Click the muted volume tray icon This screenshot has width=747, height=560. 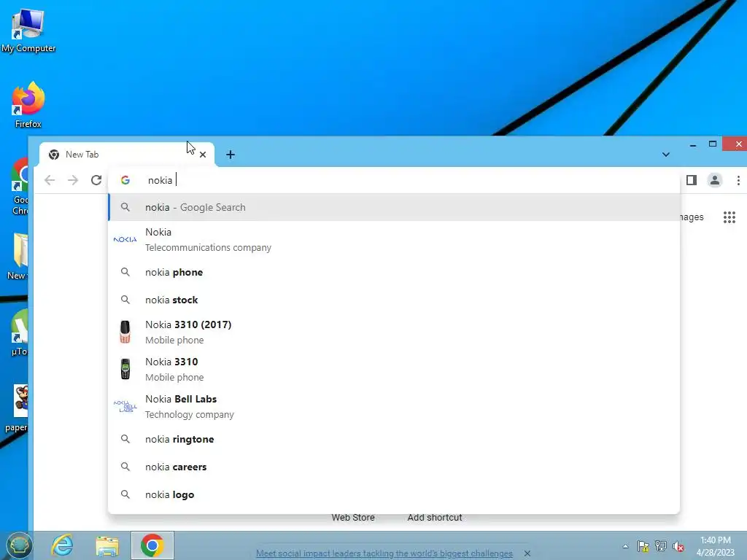point(678,546)
